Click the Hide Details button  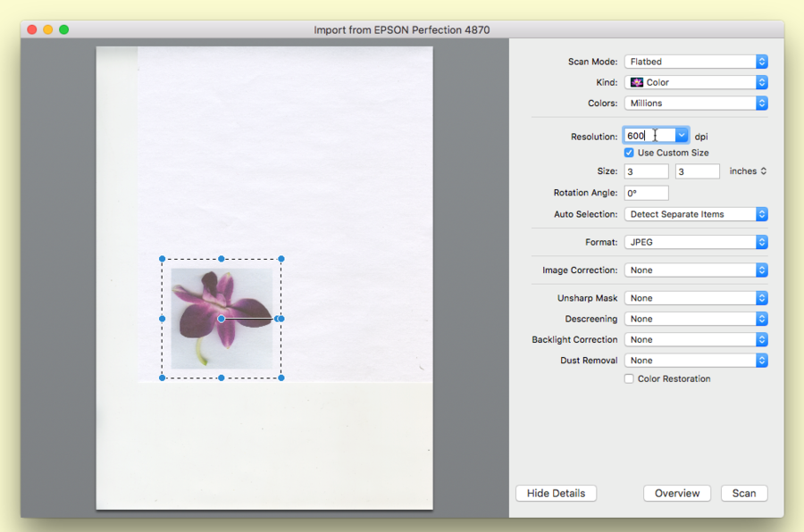556,493
